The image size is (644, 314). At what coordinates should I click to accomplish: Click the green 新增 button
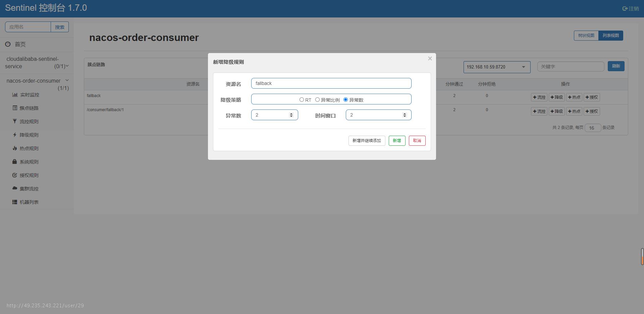click(397, 141)
